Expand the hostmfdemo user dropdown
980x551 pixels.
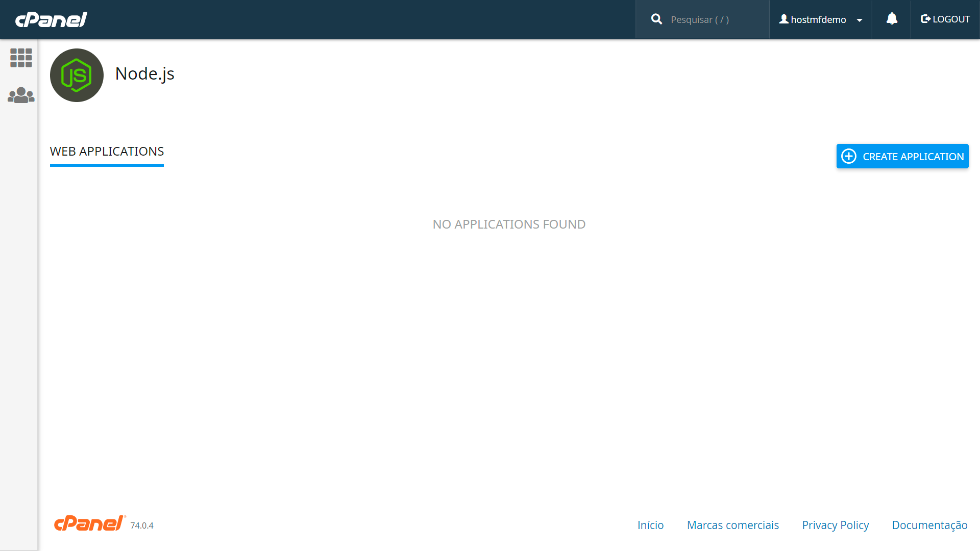tap(820, 19)
